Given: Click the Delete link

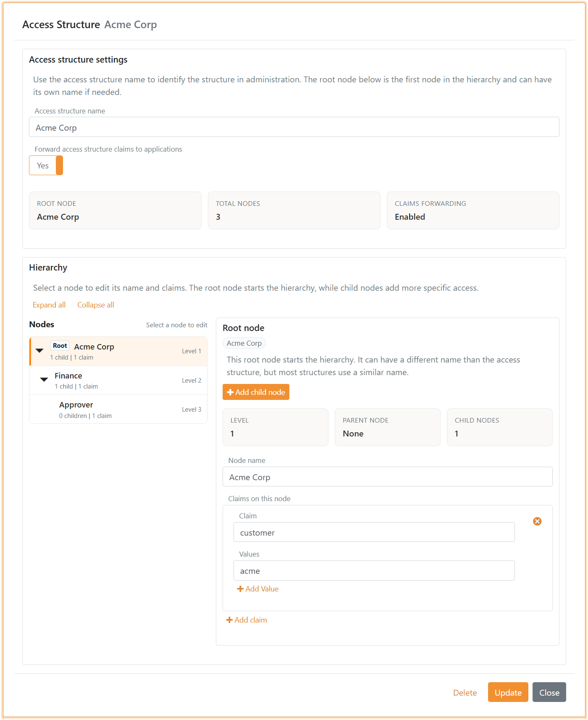Looking at the screenshot, I should (465, 693).
